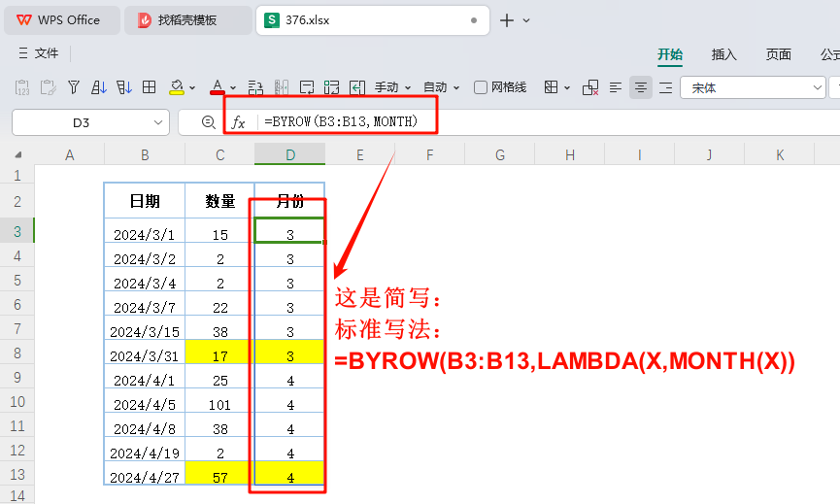Expand the borders dropdown arrow

[567, 87]
